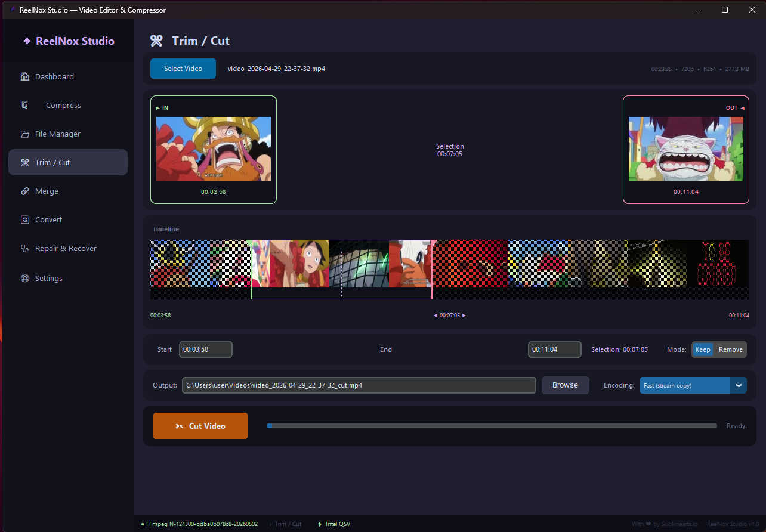This screenshot has height=532, width=766.
Task: Open File Manager from the sidebar
Action: pos(68,134)
